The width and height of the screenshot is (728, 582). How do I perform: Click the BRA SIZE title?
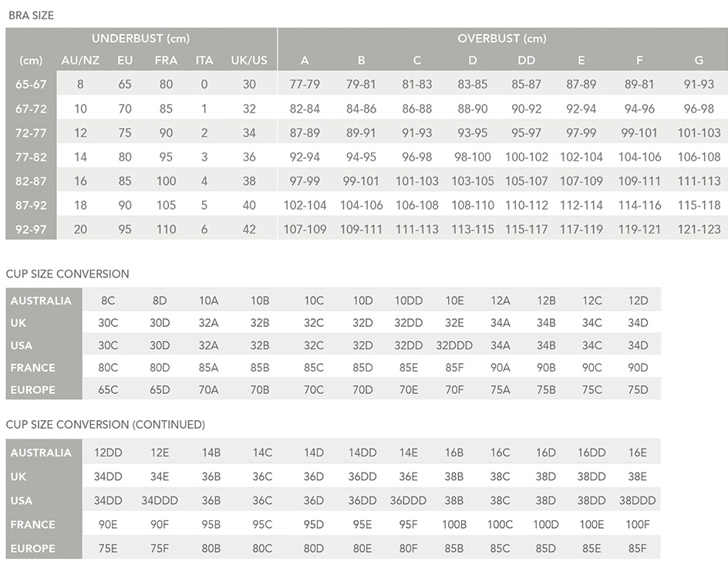point(31,15)
